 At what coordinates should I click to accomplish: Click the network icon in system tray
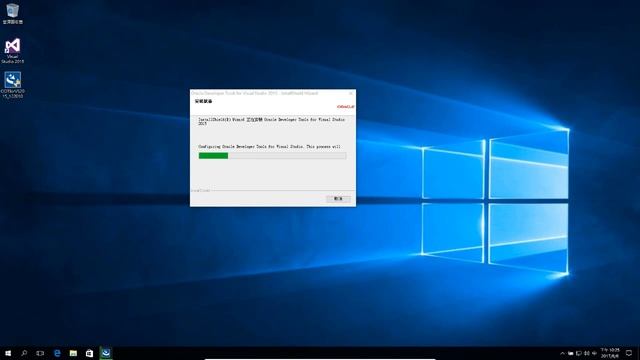[x=578, y=353]
